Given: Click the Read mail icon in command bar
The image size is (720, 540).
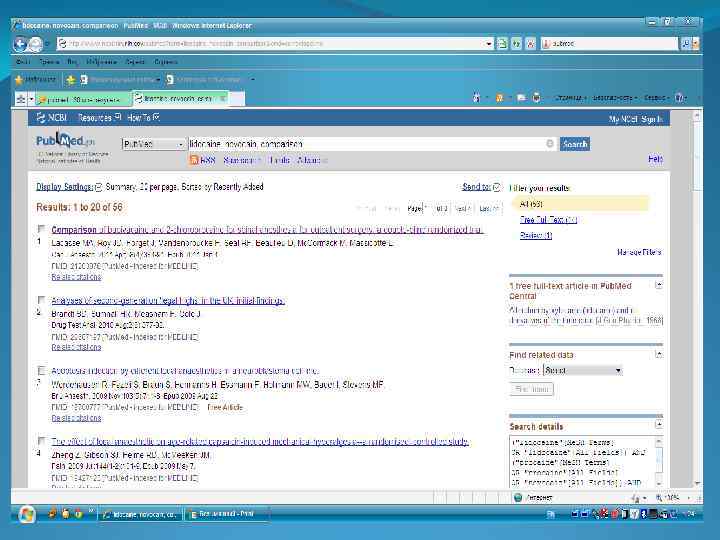Looking at the screenshot, I should (x=521, y=98).
